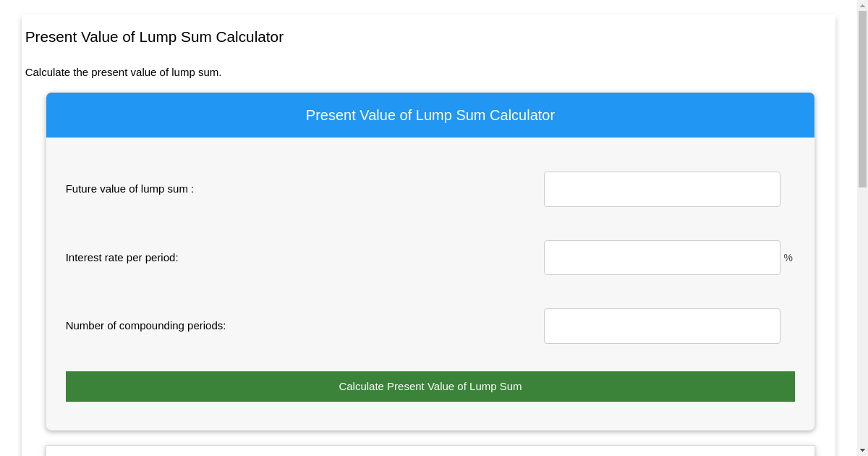Viewport: 868px width, 456px height.
Task: Click the percent sign next to interest rate field
Action: point(788,258)
